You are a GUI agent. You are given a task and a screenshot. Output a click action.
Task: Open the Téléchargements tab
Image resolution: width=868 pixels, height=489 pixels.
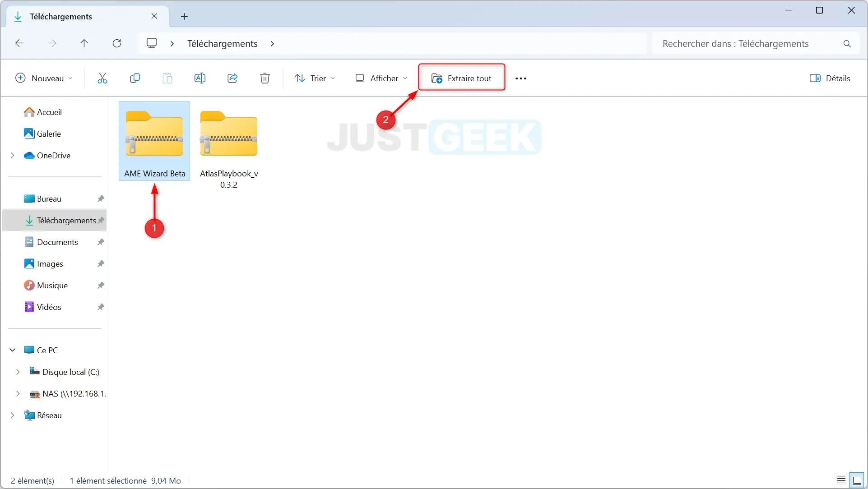tap(61, 17)
